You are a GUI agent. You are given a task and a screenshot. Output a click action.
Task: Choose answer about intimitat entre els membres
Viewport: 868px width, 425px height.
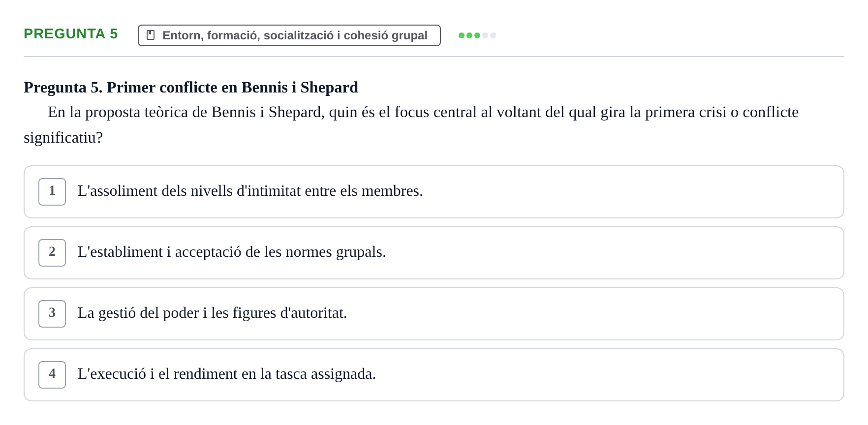coord(434,192)
